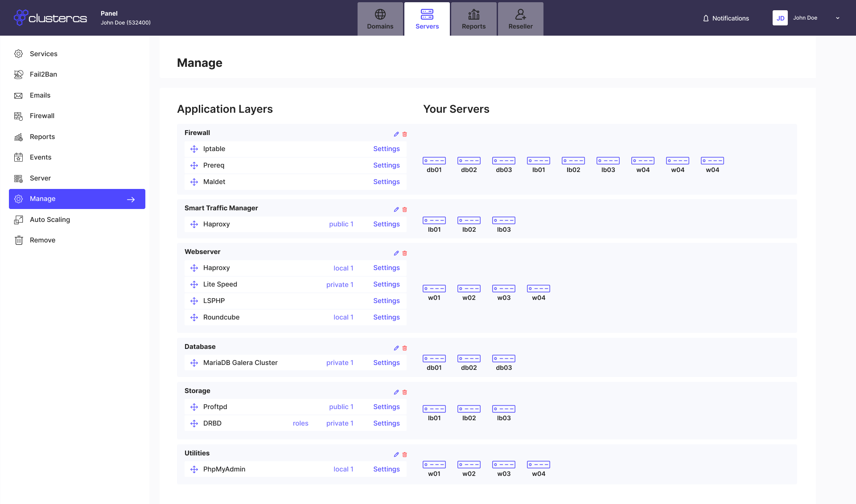
Task: Click the notifications bell icon
Action: pos(706,18)
